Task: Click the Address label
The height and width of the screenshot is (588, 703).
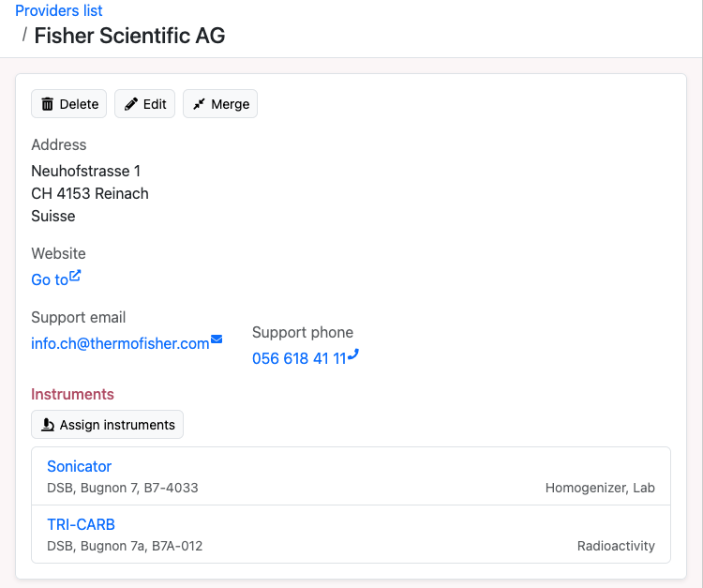Action: coord(59,144)
